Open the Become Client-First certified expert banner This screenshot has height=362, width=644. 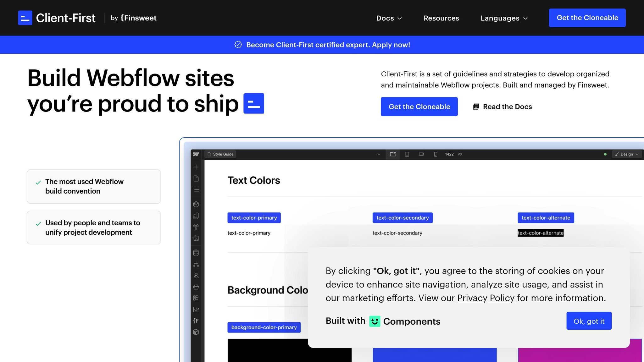322,45
